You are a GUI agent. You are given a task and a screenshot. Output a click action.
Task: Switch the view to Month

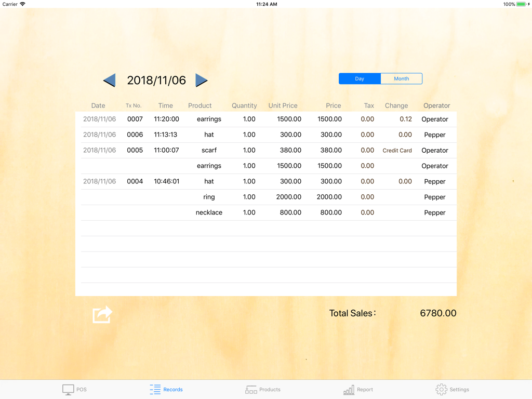tap(401, 78)
